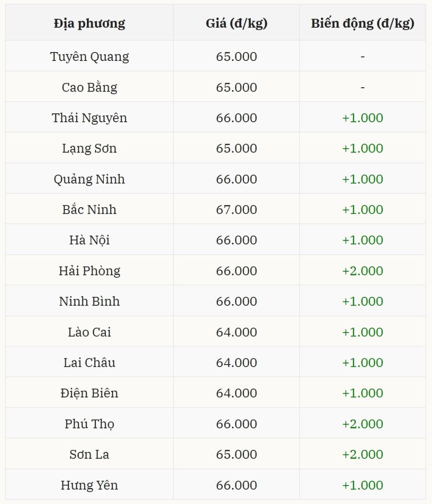This screenshot has width=432, height=504.
Task: Click the Thái Nguyên row name
Action: tap(89, 118)
